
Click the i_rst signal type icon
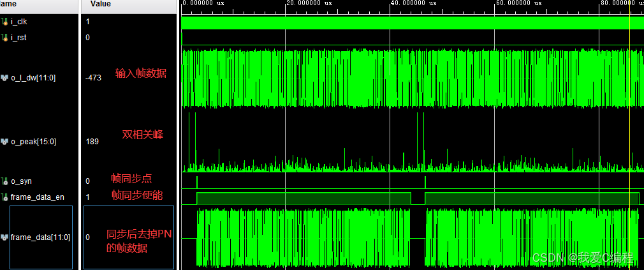[5, 38]
